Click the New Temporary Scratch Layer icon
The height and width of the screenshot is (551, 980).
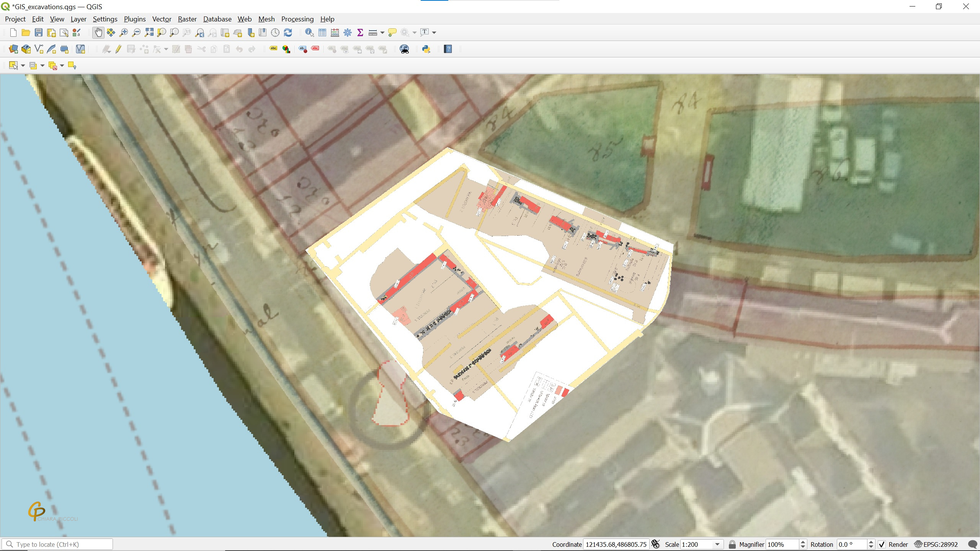coord(64,49)
